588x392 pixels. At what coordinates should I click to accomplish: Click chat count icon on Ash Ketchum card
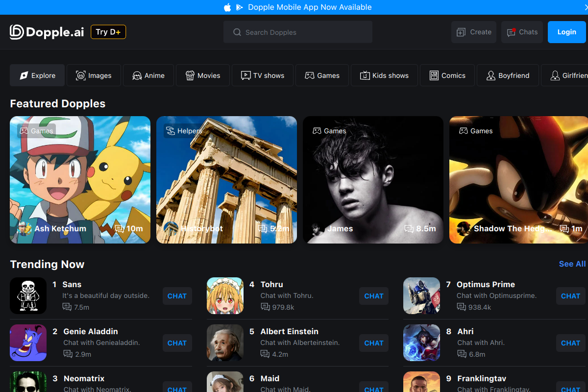click(119, 229)
